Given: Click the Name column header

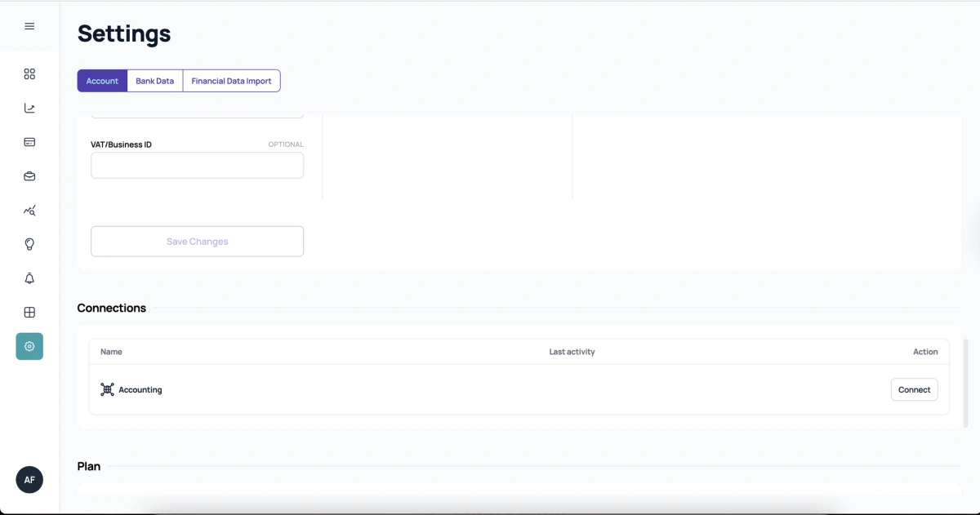Looking at the screenshot, I should (111, 352).
